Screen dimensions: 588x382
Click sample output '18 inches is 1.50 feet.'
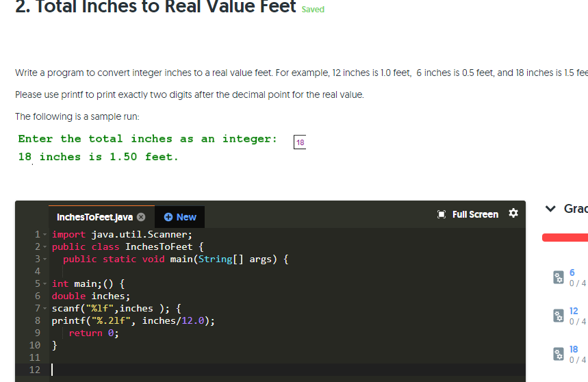pos(98,157)
